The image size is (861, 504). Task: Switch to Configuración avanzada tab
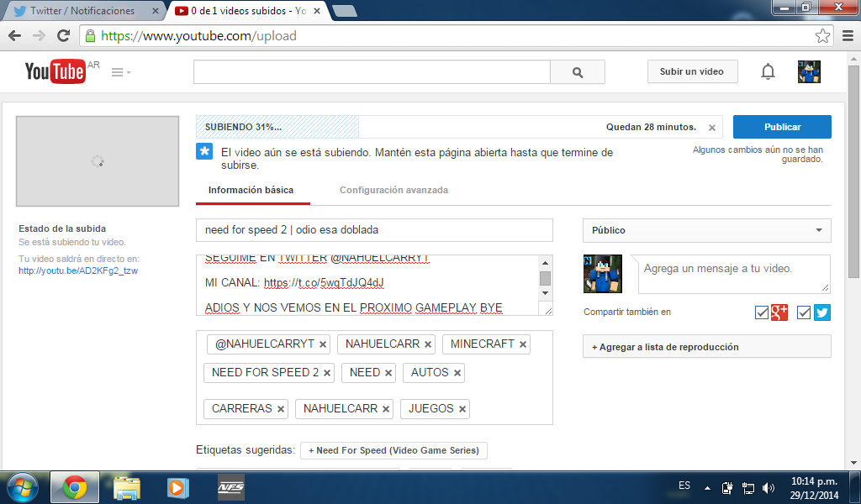(394, 191)
